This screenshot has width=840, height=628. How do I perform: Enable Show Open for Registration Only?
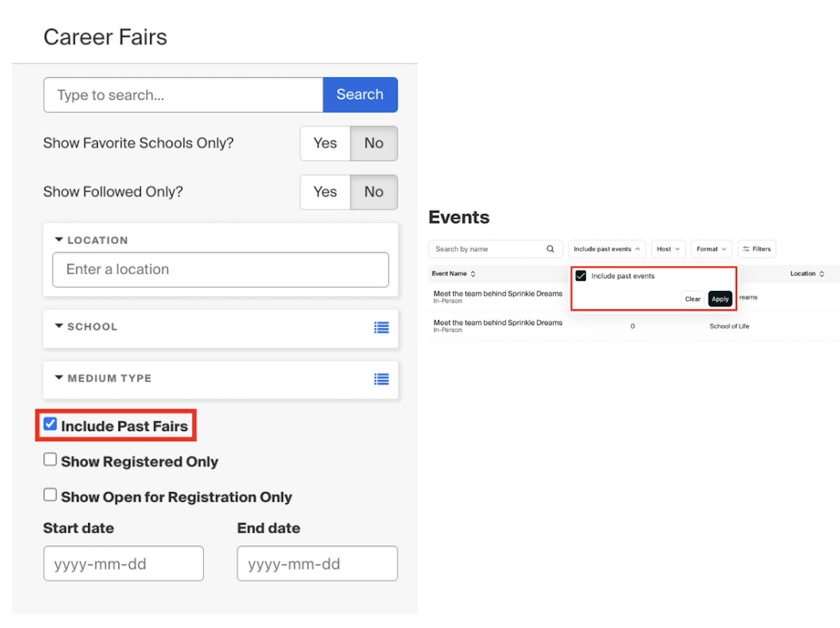pos(50,494)
